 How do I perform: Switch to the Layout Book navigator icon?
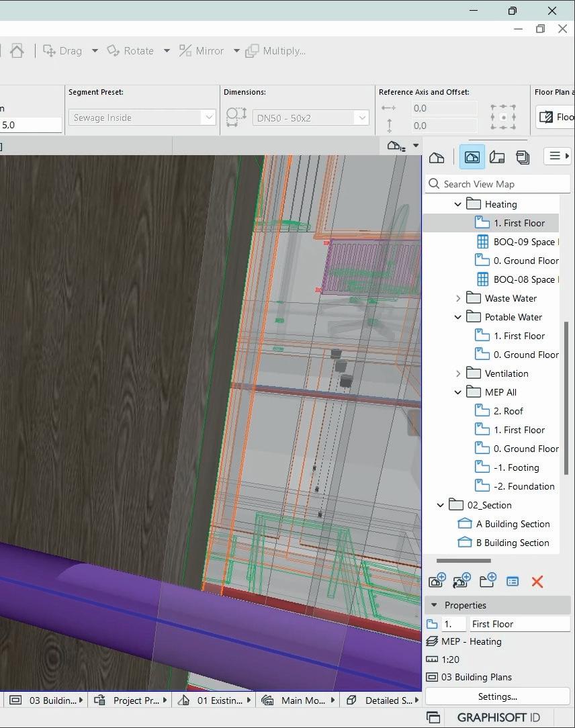pos(497,157)
